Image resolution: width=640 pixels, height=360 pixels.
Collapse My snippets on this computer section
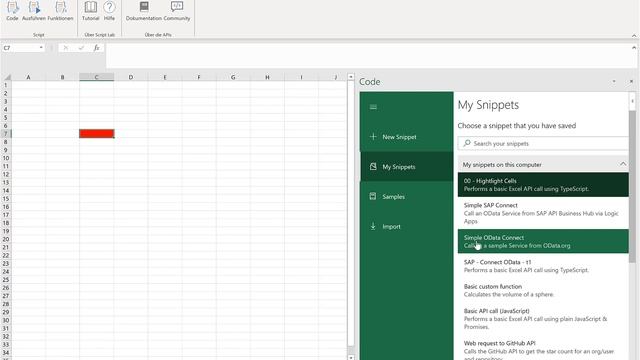click(623, 164)
